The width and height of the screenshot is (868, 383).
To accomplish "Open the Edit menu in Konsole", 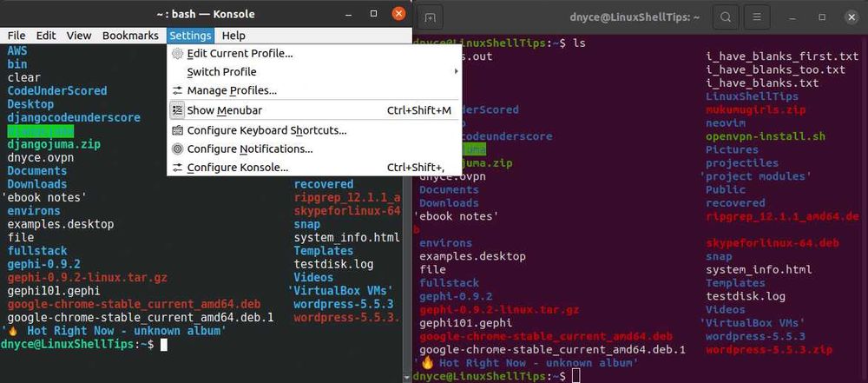I will 46,36.
